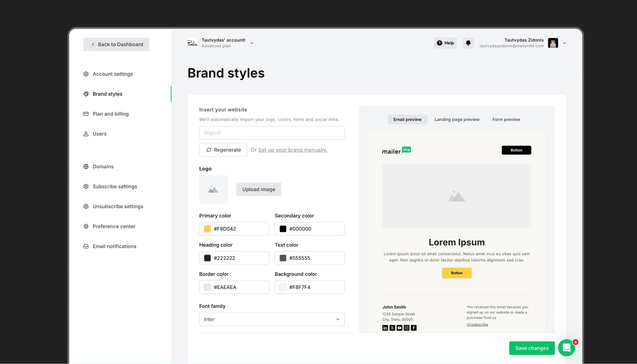637x364 pixels.
Task: Click the Podia account logo icon
Action: pyautogui.click(x=192, y=43)
